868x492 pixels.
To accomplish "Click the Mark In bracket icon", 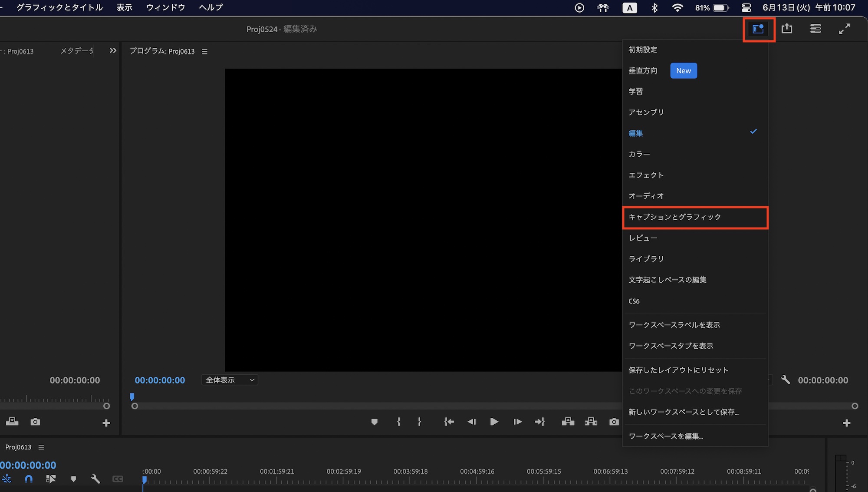I will point(398,422).
